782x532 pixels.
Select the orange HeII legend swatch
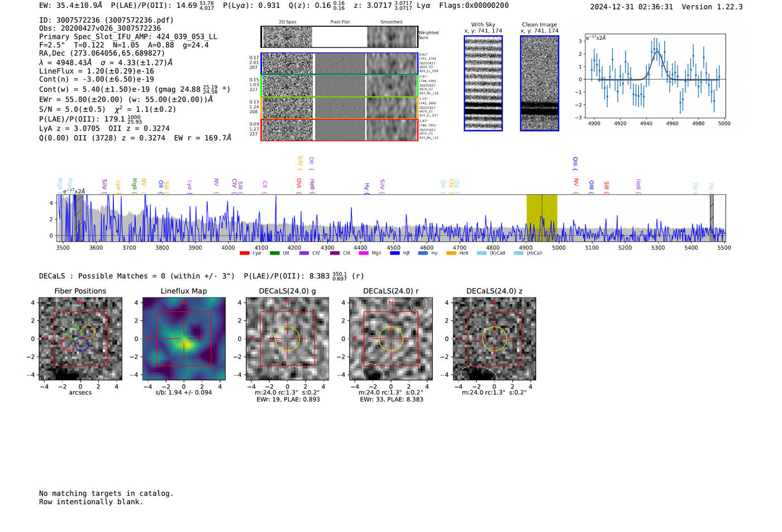point(451,253)
